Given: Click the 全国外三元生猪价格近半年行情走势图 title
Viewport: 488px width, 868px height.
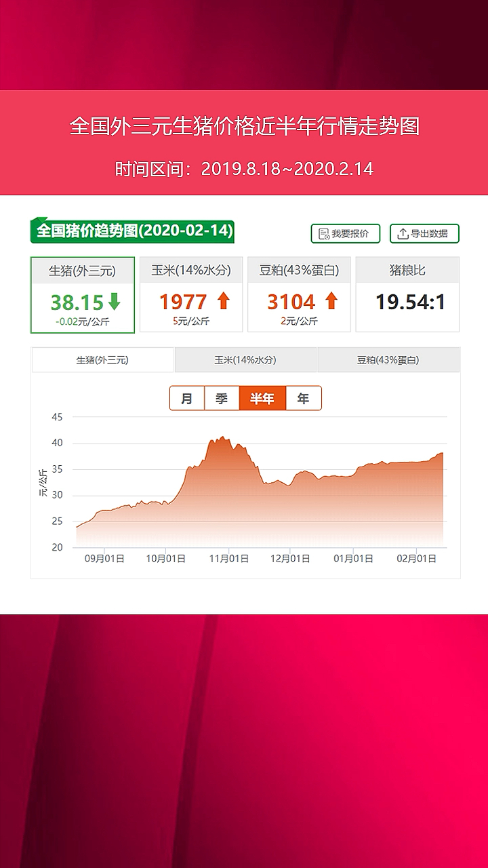Looking at the screenshot, I should pos(244,126).
